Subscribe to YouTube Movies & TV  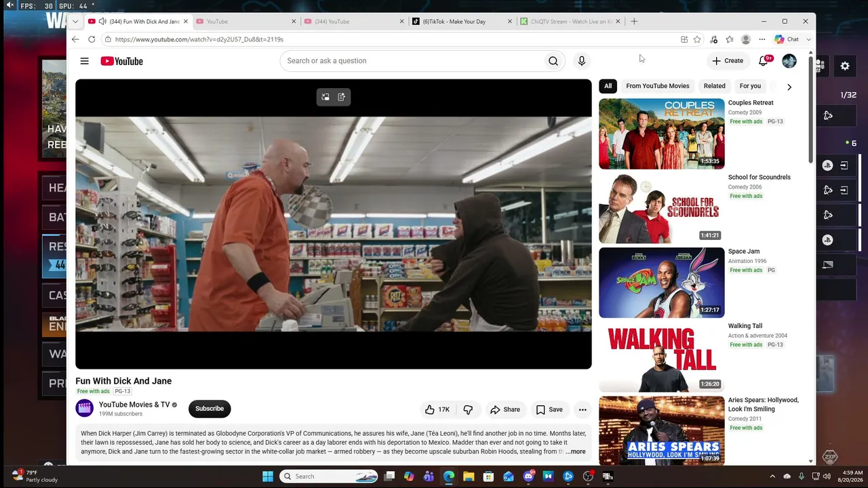point(210,409)
